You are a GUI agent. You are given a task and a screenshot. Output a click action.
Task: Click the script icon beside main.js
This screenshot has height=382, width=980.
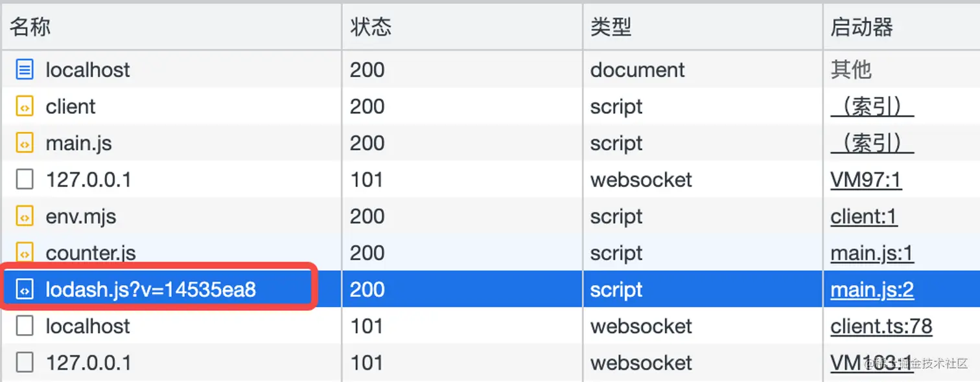25,143
